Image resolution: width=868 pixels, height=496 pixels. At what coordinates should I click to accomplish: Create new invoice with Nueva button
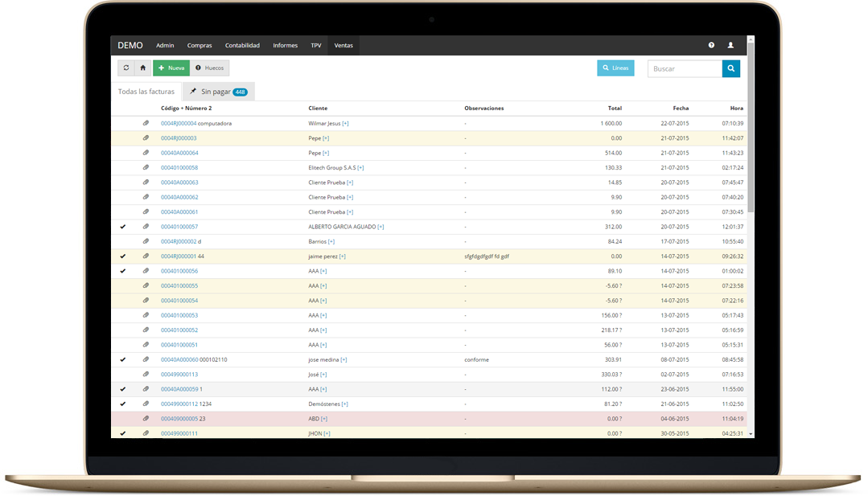point(171,68)
